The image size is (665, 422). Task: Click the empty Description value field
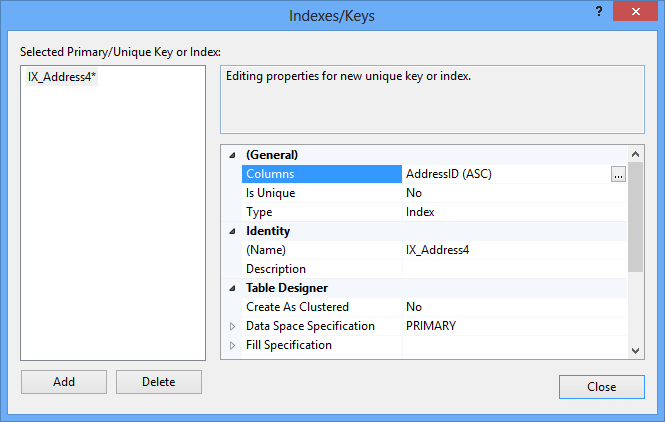pyautogui.click(x=505, y=269)
